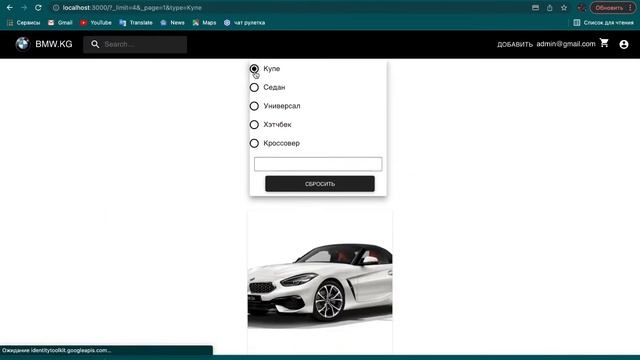Reload the current page
The height and width of the screenshot is (360, 640).
[38, 8]
